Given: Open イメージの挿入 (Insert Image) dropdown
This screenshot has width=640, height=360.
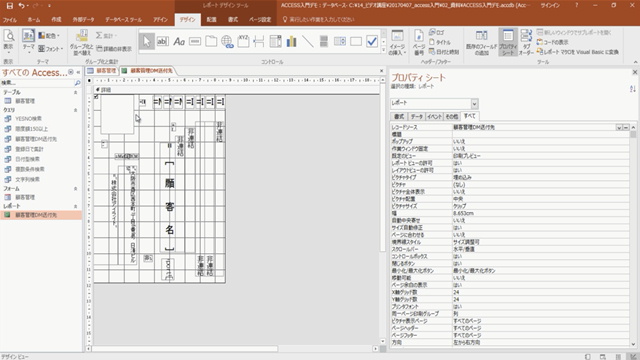Looking at the screenshot, I should [397, 42].
